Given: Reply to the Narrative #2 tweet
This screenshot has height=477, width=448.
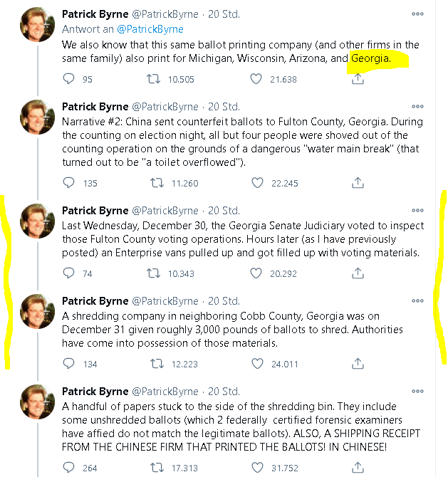Looking at the screenshot, I should pos(69,183).
